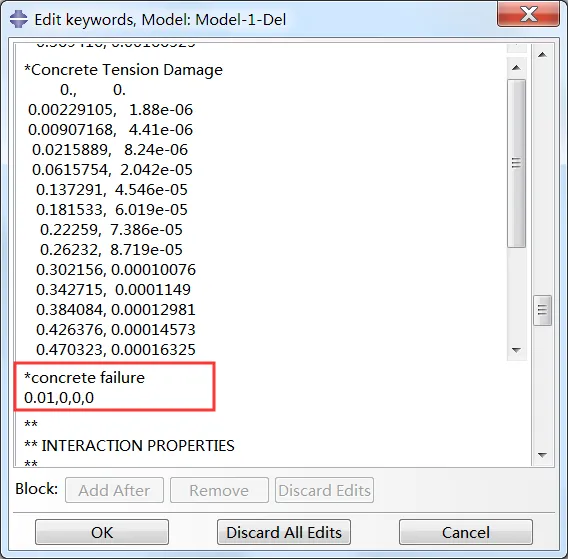
Task: Click the row 0.384084, 0.00012981
Action: point(116,309)
